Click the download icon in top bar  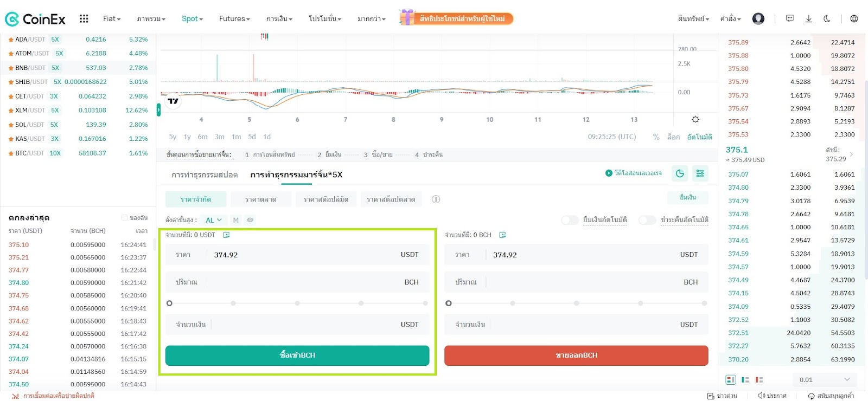click(808, 19)
